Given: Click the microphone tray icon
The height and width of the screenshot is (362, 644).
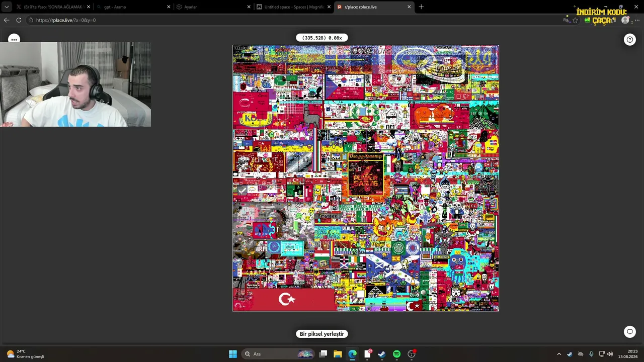Looking at the screenshot, I should pos(591,354).
